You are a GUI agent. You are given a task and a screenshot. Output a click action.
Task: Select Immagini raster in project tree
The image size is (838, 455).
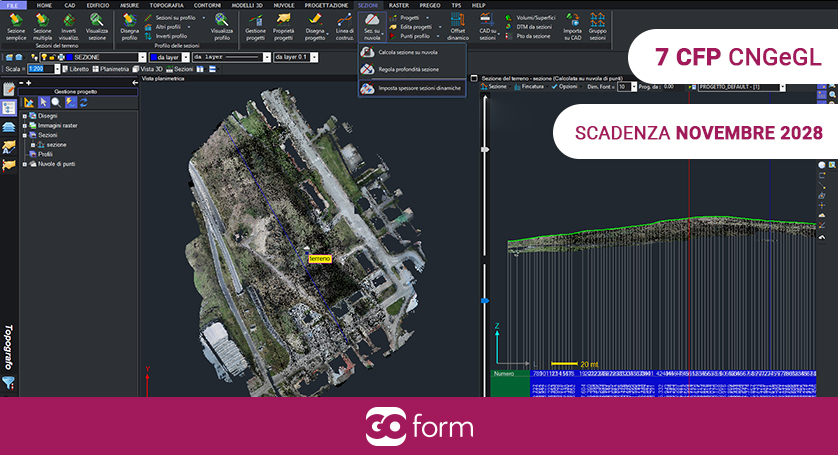(x=56, y=125)
